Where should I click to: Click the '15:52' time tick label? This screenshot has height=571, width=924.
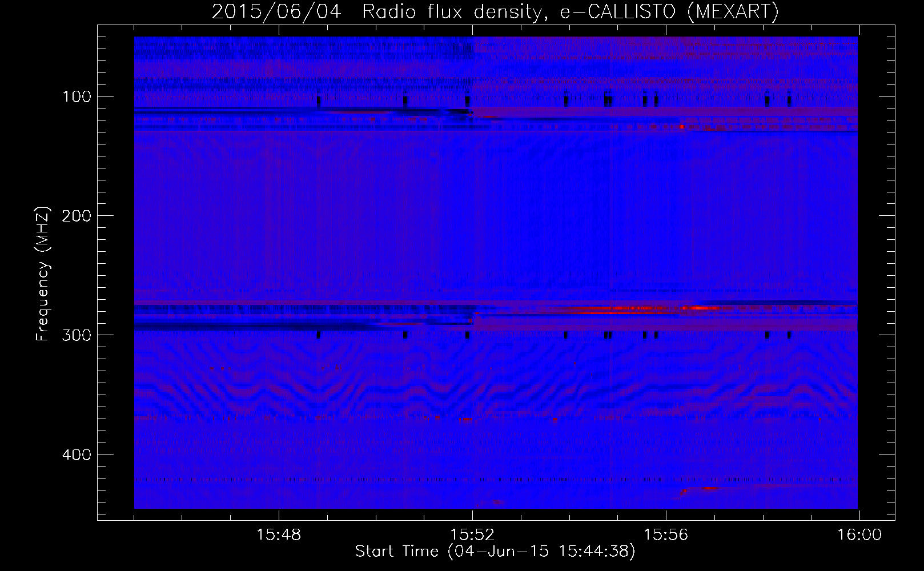tap(472, 535)
